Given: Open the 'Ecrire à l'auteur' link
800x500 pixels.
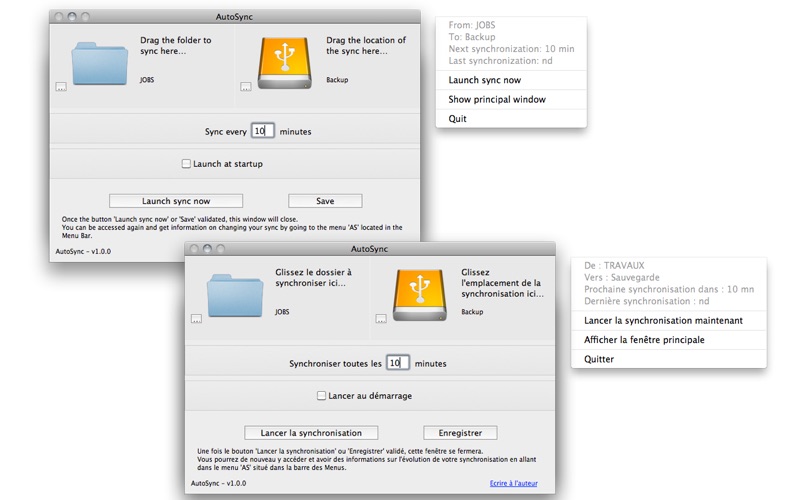Looking at the screenshot, I should point(514,483).
